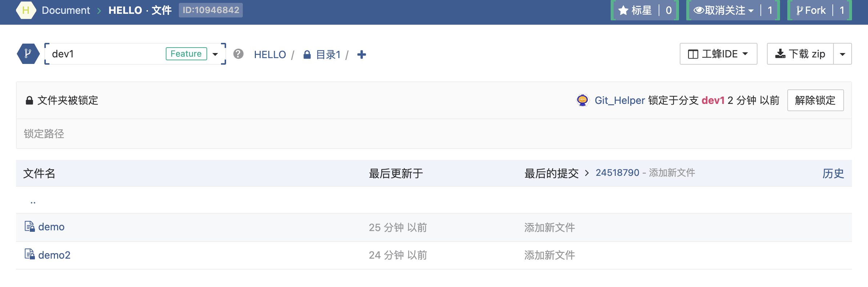Click the locked demo2 file icon

coord(29,254)
